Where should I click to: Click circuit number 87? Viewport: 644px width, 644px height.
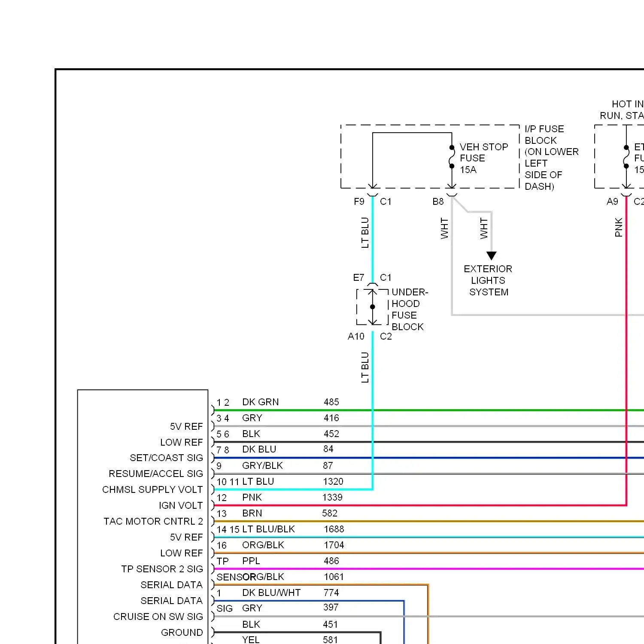point(328,466)
